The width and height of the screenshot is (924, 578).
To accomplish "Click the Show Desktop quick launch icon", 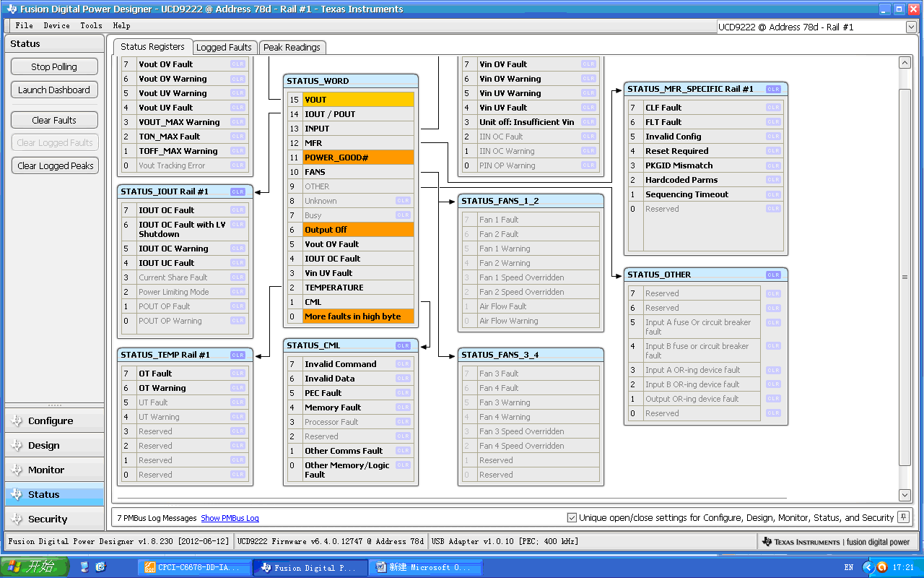I will (85, 567).
